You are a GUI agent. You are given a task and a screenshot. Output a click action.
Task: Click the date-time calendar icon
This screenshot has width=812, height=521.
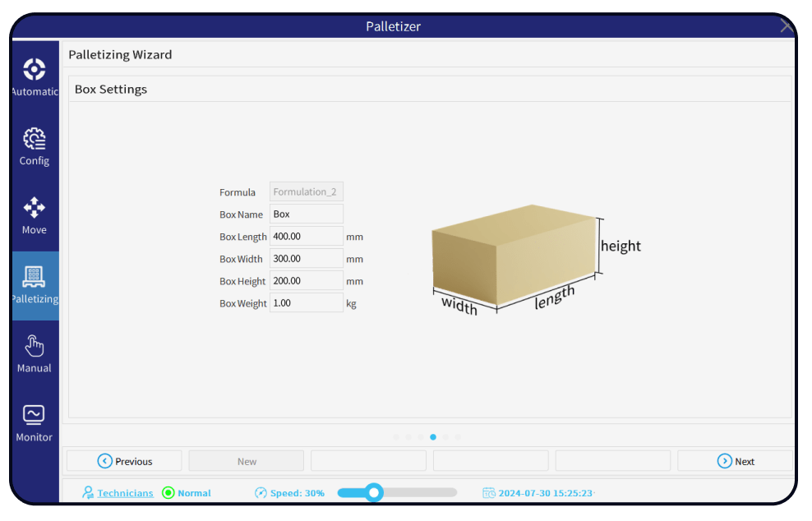click(x=488, y=493)
